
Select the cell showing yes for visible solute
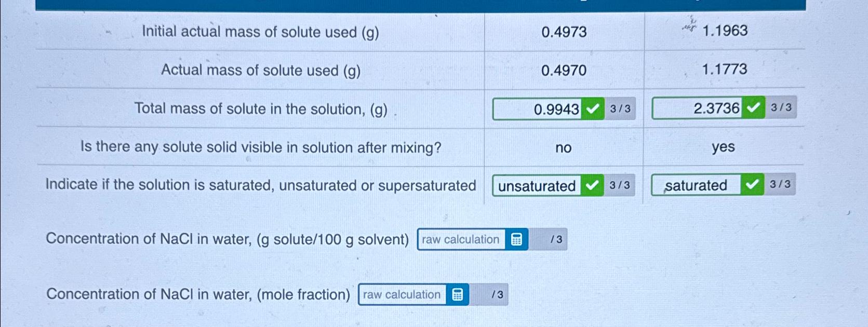click(724, 147)
